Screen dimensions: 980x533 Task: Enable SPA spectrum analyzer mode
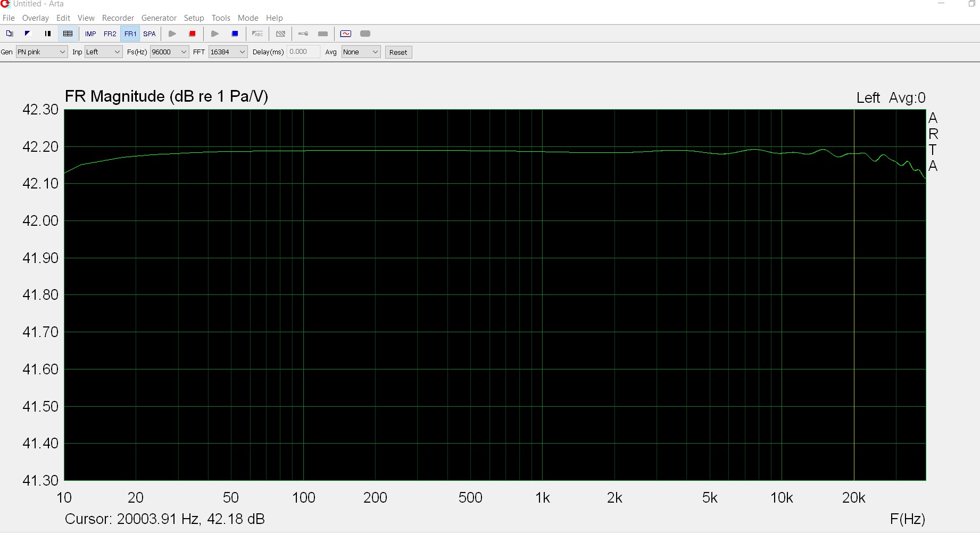[150, 34]
